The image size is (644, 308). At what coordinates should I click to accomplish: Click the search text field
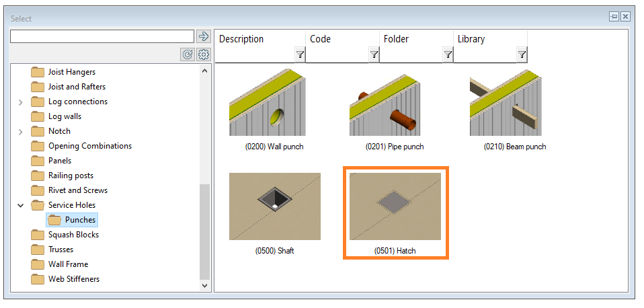(102, 36)
